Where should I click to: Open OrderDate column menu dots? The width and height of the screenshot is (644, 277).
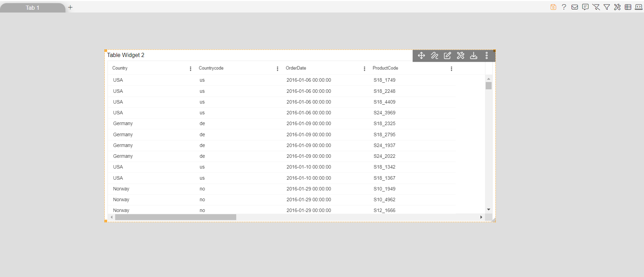click(x=364, y=69)
